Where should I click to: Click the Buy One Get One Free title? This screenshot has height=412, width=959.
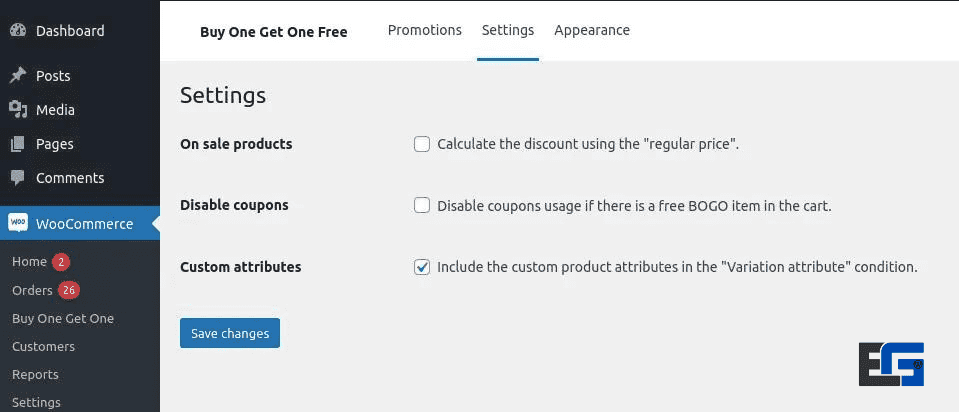[274, 32]
